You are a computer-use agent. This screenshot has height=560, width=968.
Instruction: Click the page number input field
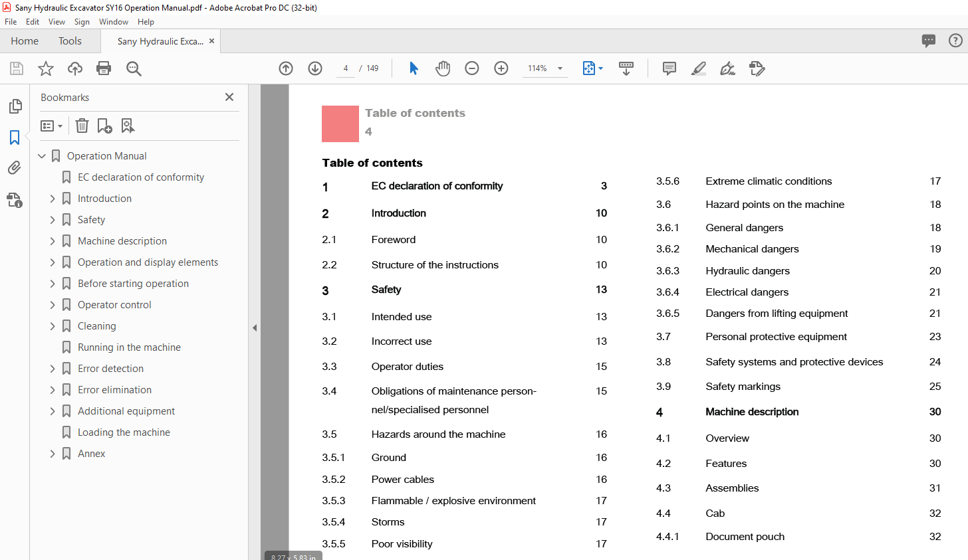click(346, 68)
